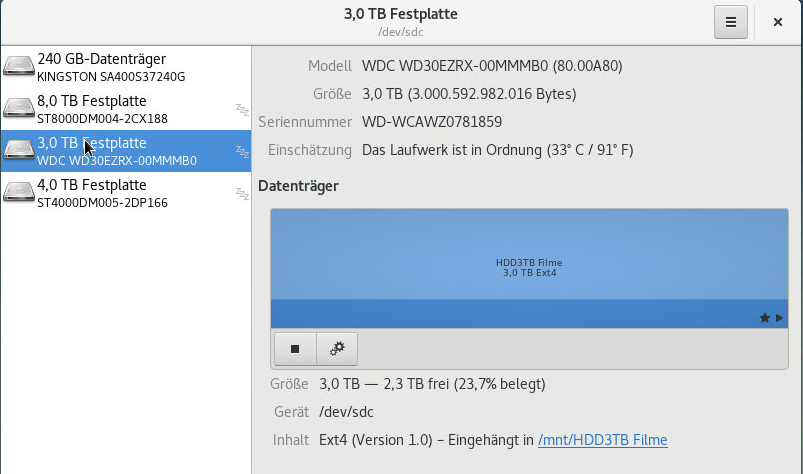Unmount partition with the stop button
Viewport: 803px width, 474px height.
click(x=295, y=349)
